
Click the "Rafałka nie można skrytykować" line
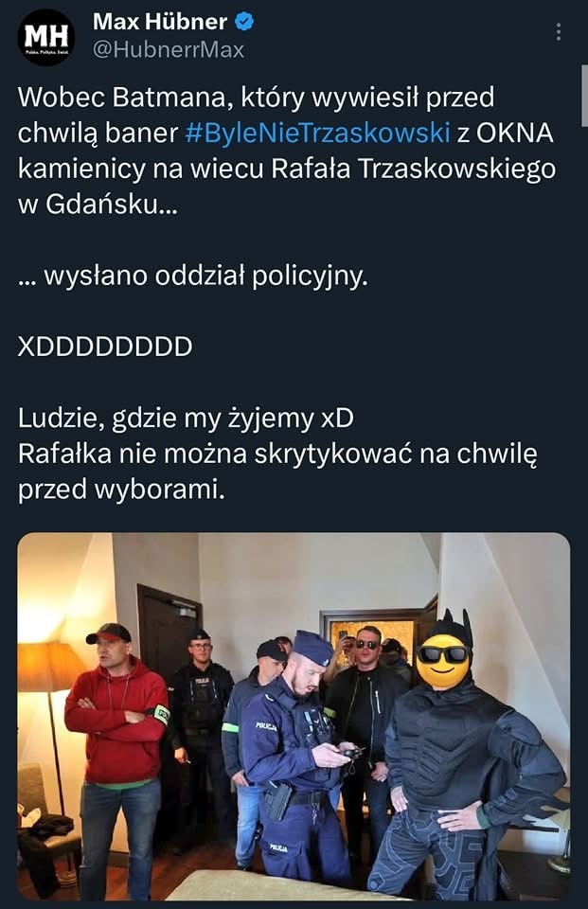tap(277, 454)
